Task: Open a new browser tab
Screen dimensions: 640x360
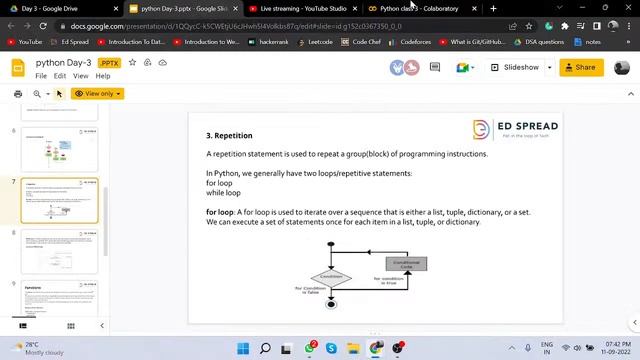Action: (x=493, y=8)
